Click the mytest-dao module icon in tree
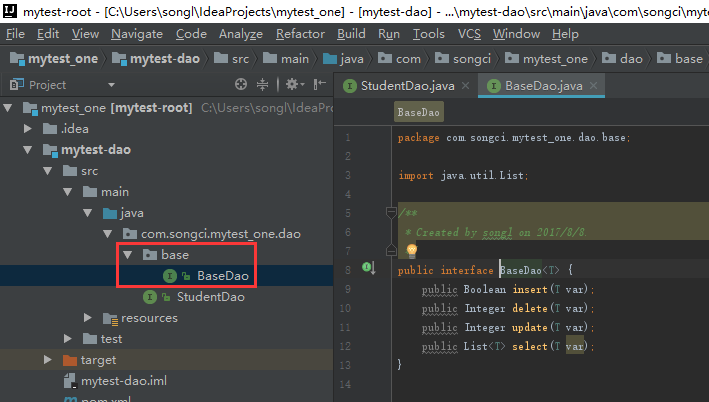 pos(50,150)
